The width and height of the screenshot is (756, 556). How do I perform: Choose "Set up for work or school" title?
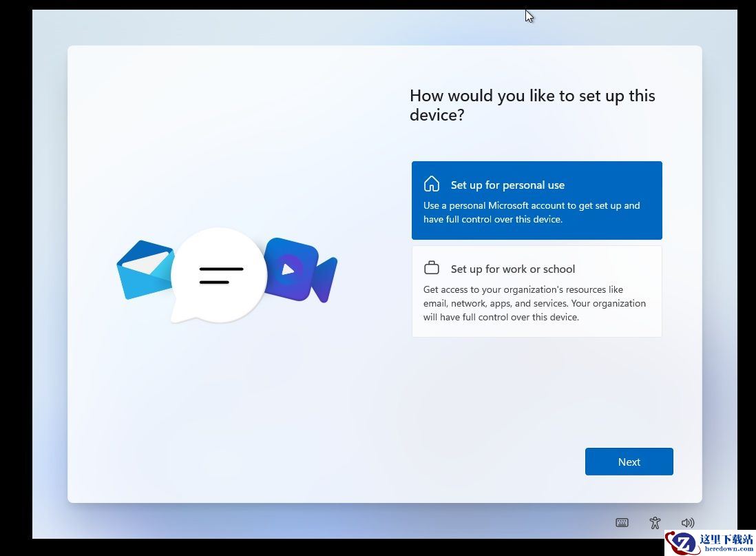513,269
